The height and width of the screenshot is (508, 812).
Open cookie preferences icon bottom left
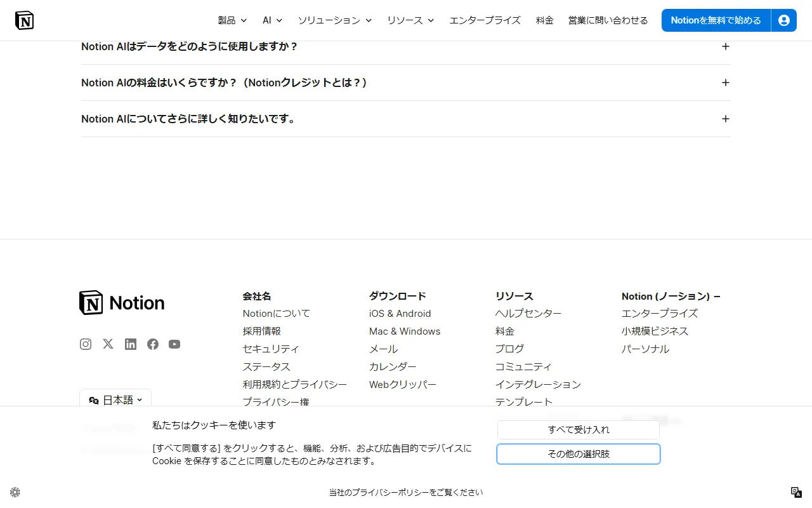pyautogui.click(x=15, y=492)
